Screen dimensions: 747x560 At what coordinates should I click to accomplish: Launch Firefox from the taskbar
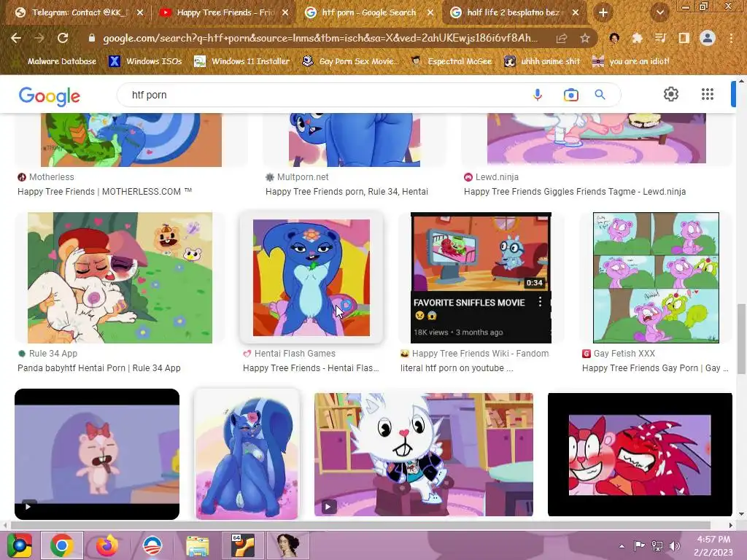[107, 545]
